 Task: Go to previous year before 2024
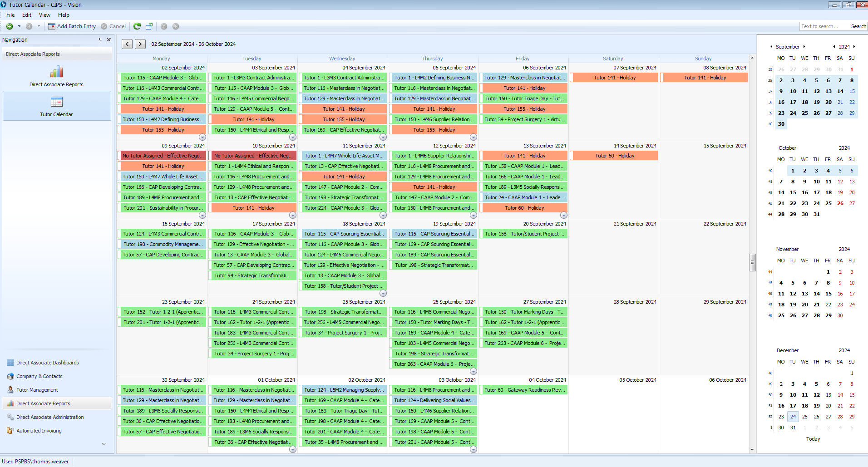(834, 47)
